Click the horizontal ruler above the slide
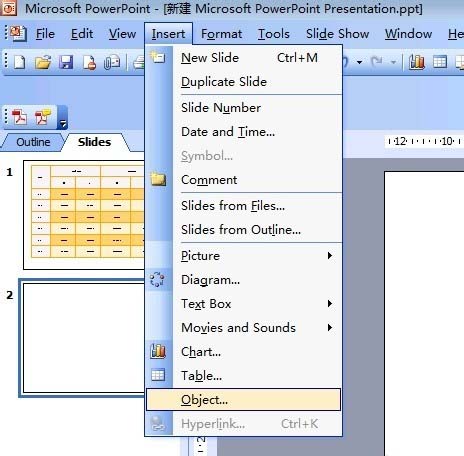Image resolution: width=464 pixels, height=456 pixels. pyautogui.click(x=424, y=141)
